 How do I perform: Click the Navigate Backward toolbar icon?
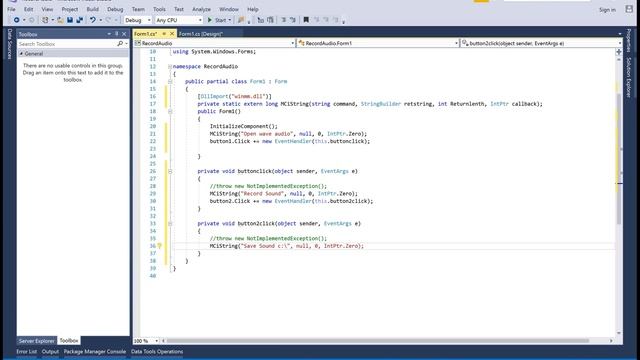(16, 20)
